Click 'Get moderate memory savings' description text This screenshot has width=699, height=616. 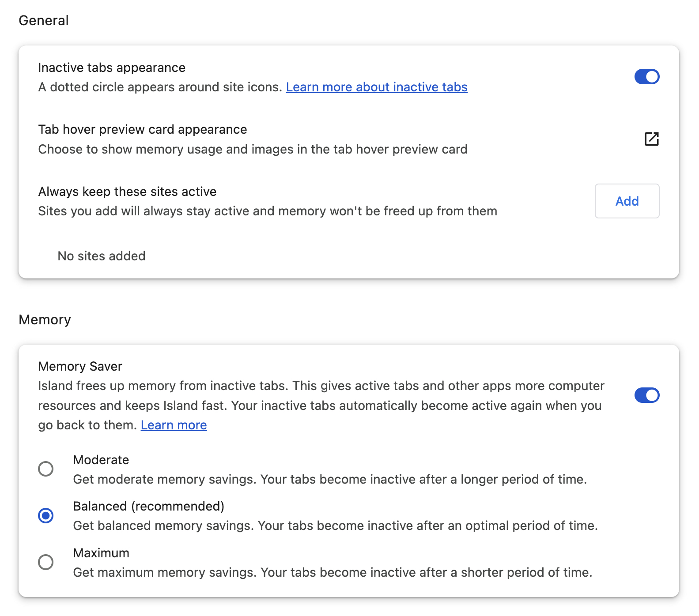tap(330, 480)
